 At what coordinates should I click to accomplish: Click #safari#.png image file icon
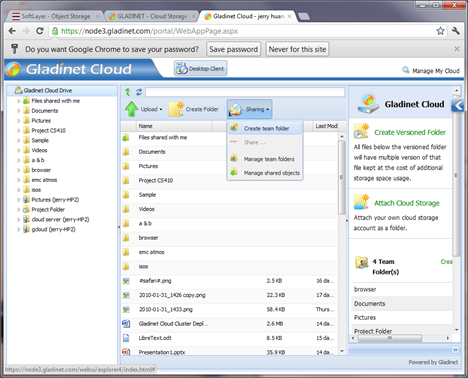point(126,281)
